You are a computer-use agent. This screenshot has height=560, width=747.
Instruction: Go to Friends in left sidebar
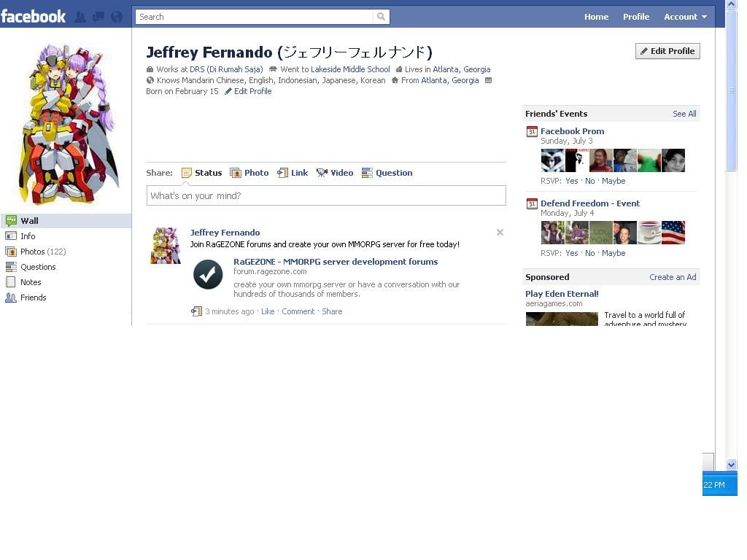coord(33,297)
